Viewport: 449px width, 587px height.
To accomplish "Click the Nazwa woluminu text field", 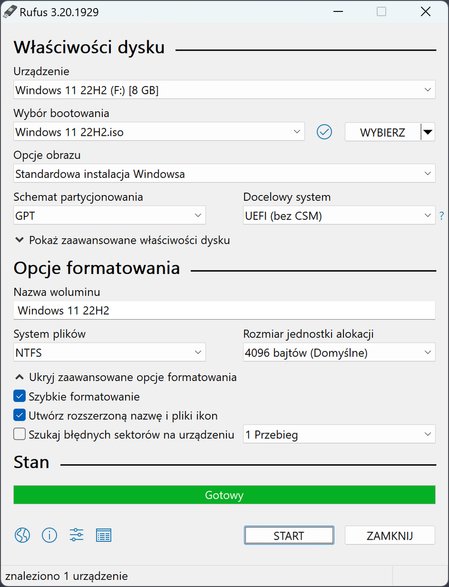I will click(x=224, y=310).
